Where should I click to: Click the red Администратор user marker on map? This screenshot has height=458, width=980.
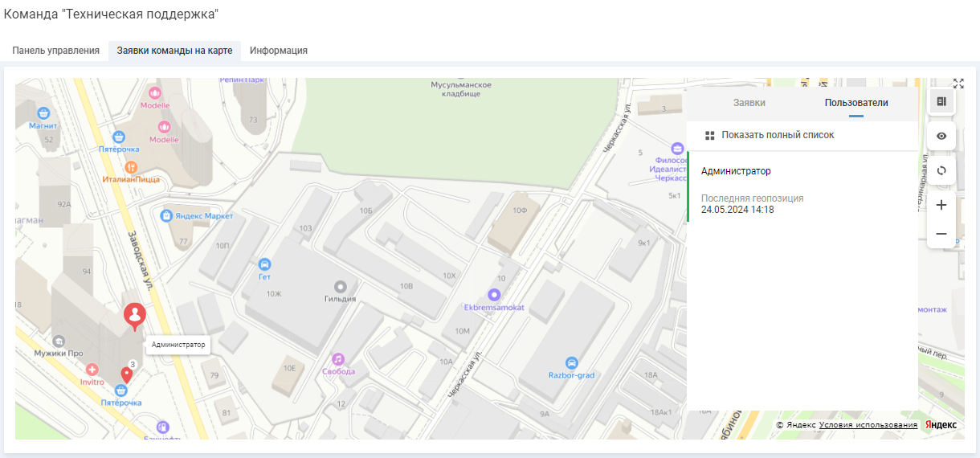click(135, 315)
